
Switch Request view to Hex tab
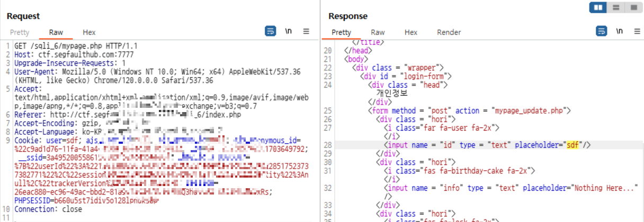point(89,32)
